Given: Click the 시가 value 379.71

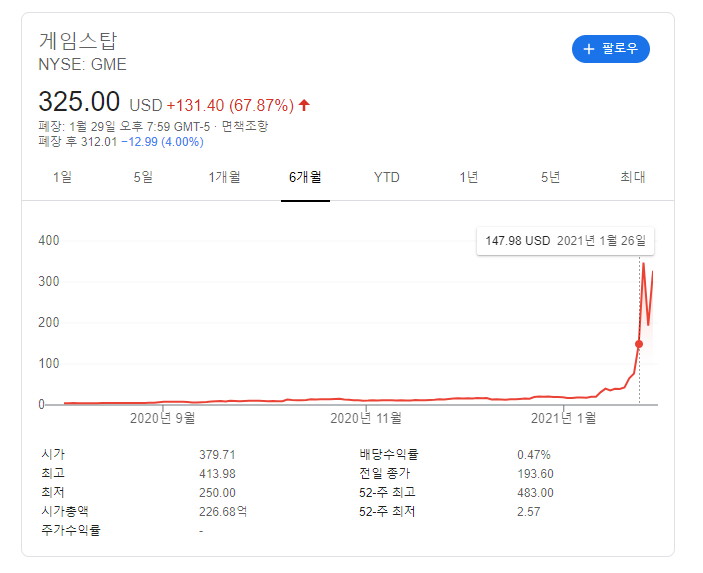Looking at the screenshot, I should point(217,455).
